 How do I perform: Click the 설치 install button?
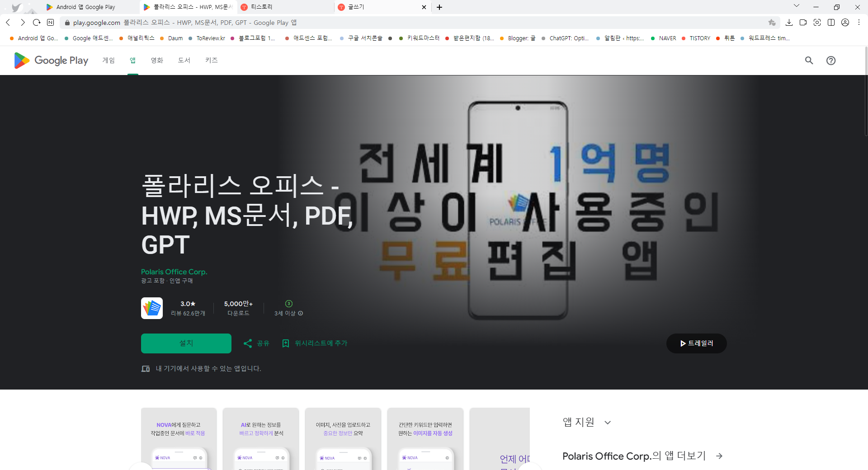coord(186,343)
